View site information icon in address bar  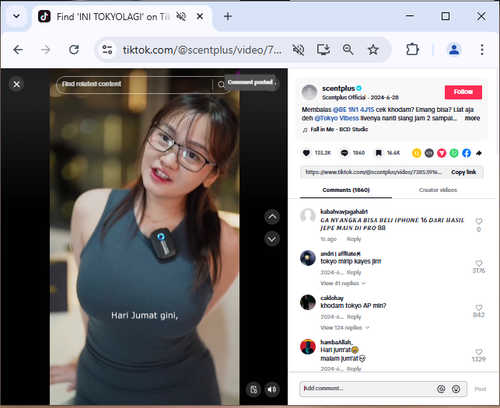coord(107,50)
